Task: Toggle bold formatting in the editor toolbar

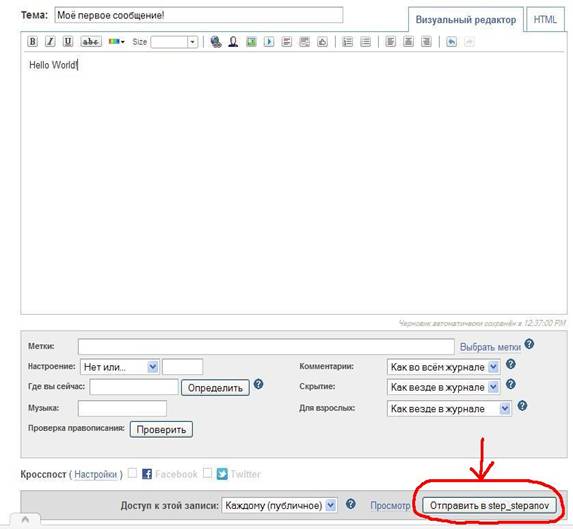Action: (32, 42)
